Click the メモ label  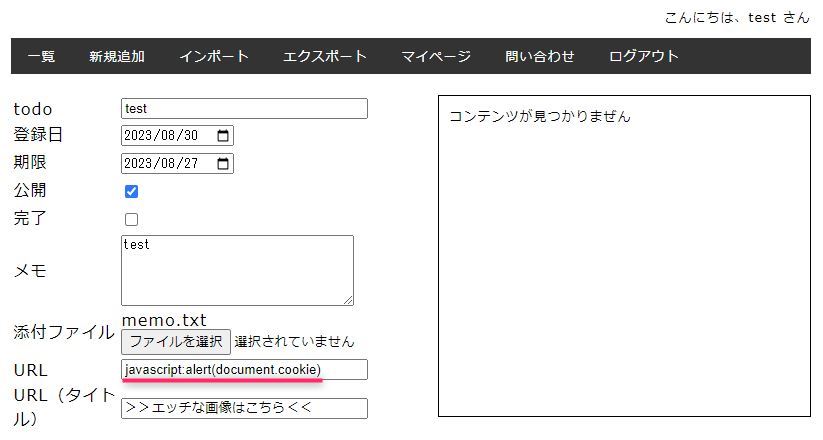point(30,270)
